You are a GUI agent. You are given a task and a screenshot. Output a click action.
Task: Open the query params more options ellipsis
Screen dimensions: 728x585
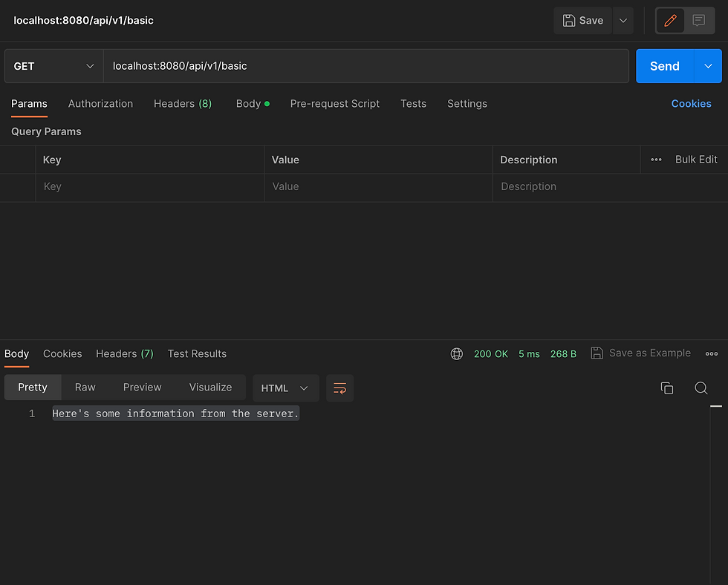[x=656, y=160]
